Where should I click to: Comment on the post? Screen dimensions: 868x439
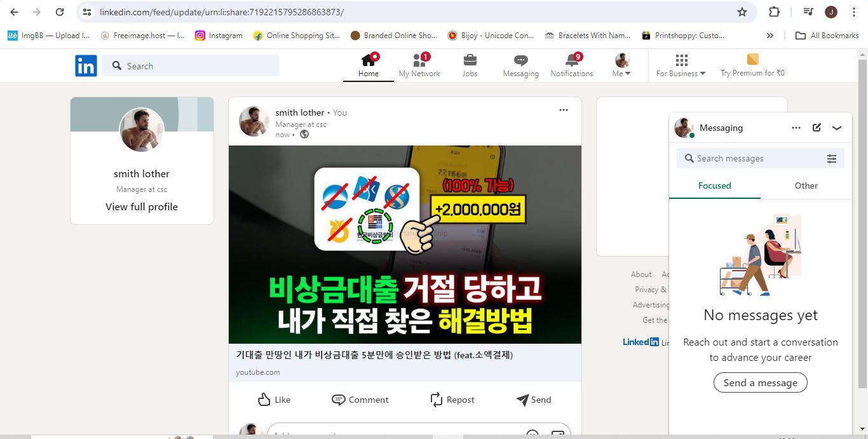click(360, 400)
